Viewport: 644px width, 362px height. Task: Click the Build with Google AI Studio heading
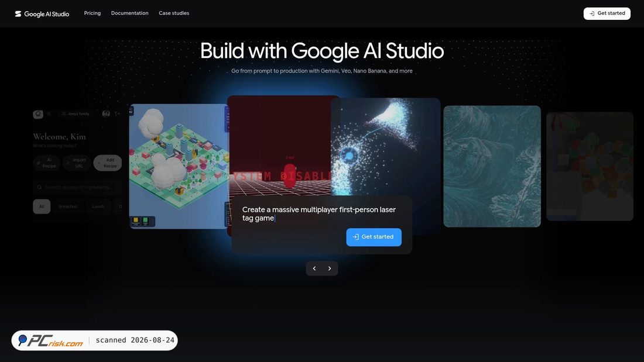tap(322, 51)
